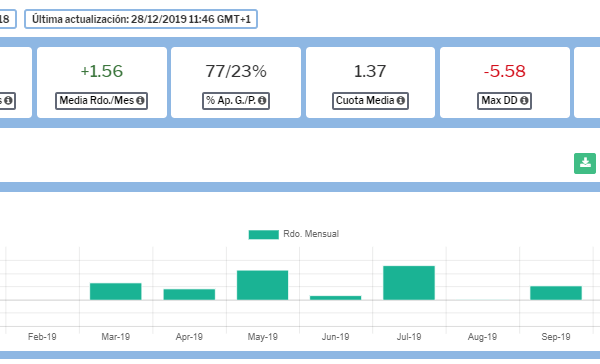Open info icon beside Cuota Media

pos(401,100)
